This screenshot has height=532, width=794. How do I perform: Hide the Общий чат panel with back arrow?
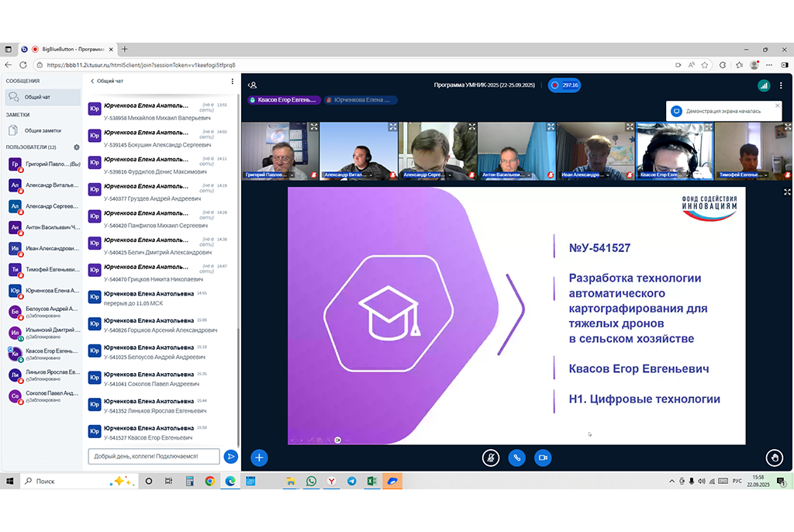(106, 81)
